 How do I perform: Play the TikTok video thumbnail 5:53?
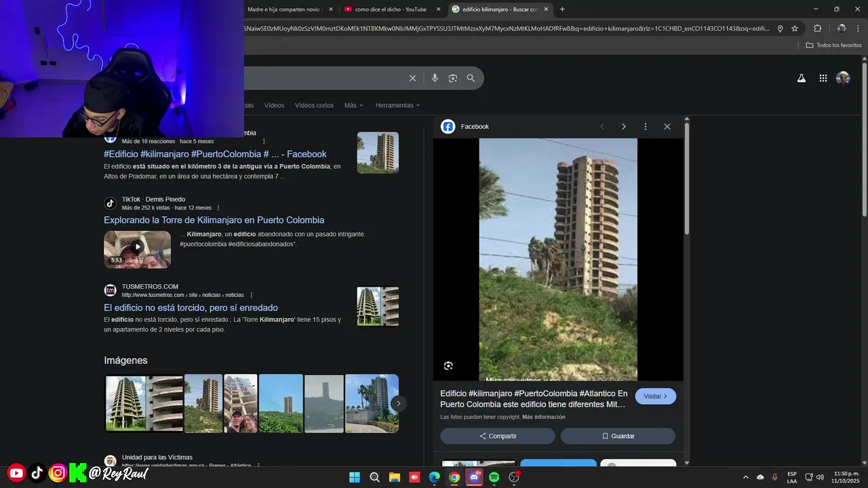137,249
